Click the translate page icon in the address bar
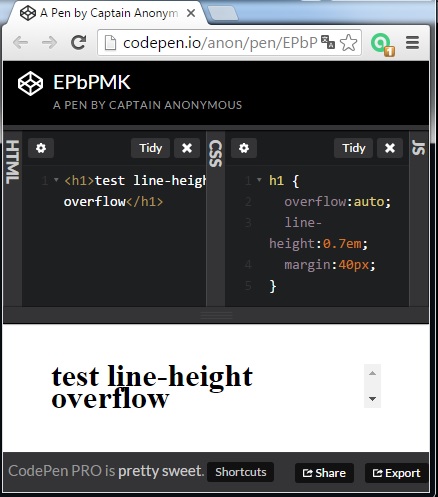 click(328, 42)
